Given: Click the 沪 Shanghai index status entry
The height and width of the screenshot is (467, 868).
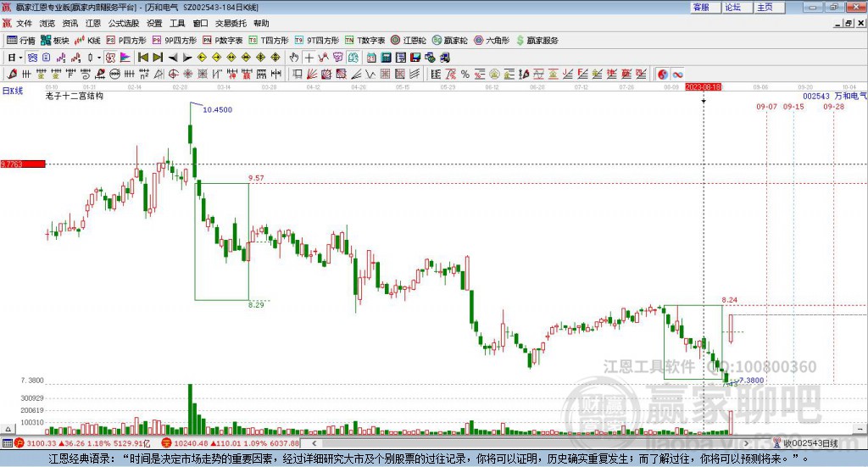Looking at the screenshot, I should (83, 443).
